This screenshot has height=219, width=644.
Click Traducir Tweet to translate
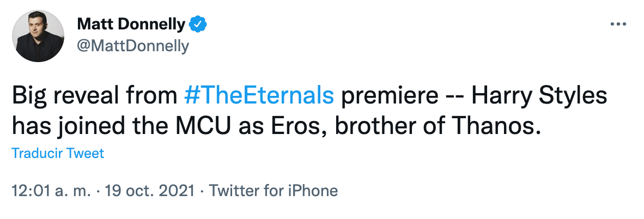click(x=57, y=154)
